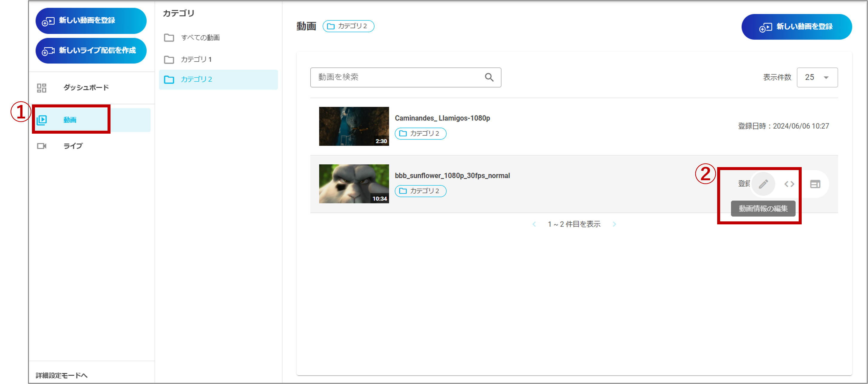Select the 動画 menu item in sidebar
Image resolution: width=868 pixels, height=384 pixels.
point(92,120)
